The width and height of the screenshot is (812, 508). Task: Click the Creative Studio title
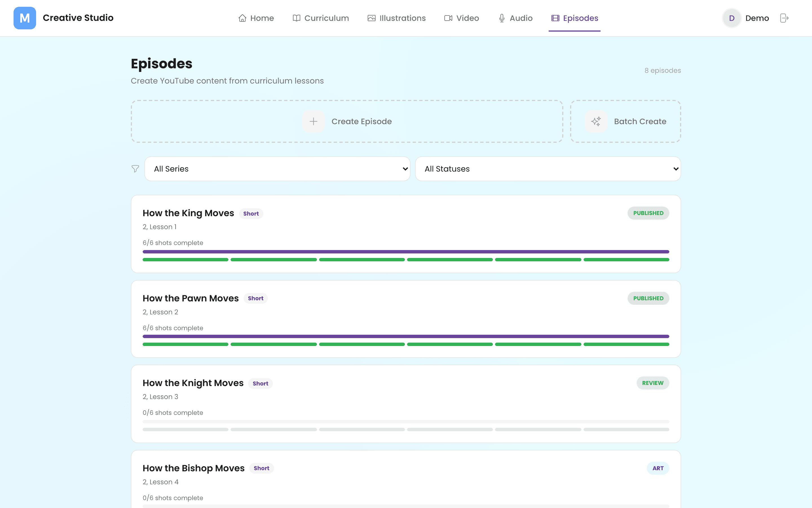[x=78, y=18]
